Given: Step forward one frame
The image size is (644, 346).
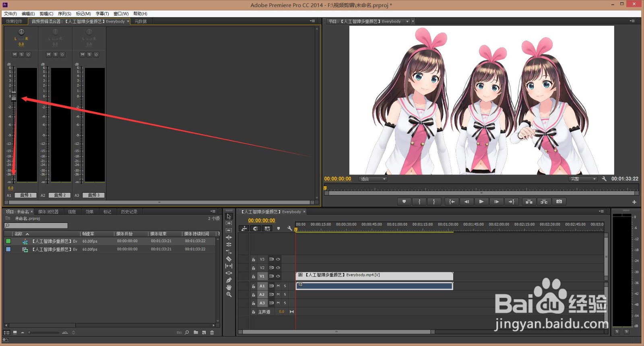Looking at the screenshot, I should coord(497,202).
